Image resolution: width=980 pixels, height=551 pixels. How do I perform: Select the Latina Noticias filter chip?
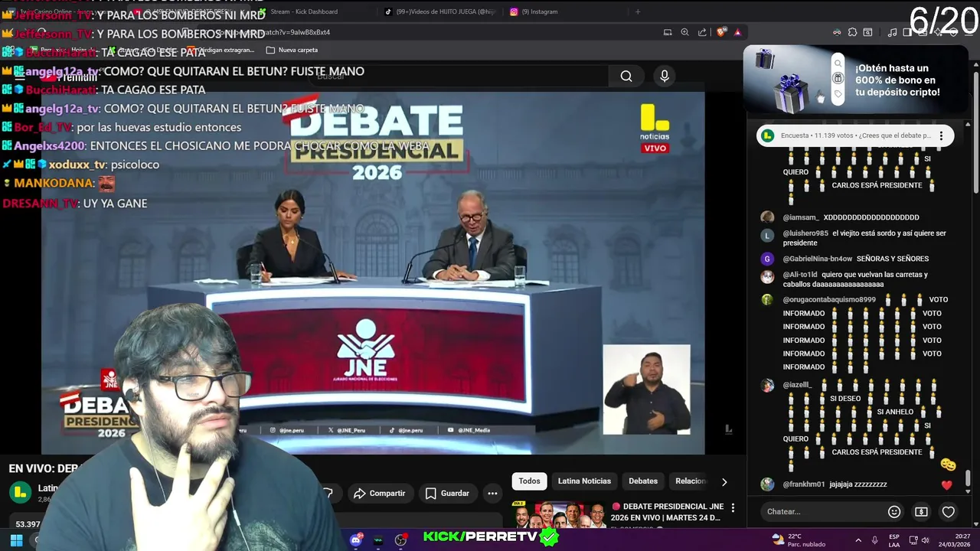tap(584, 481)
